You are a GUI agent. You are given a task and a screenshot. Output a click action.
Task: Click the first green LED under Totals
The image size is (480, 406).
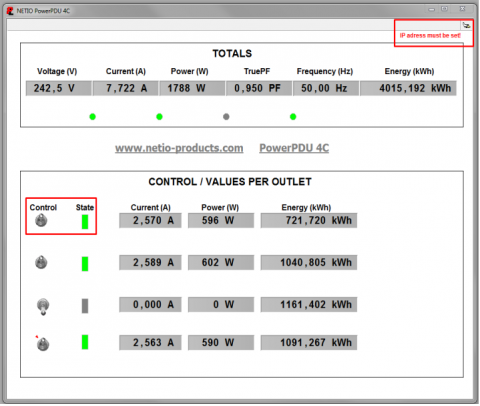pyautogui.click(x=93, y=117)
